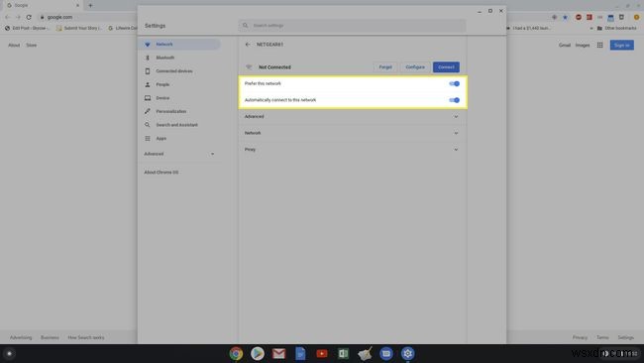Switch to the Google tab in Chrome

(x=42, y=5)
